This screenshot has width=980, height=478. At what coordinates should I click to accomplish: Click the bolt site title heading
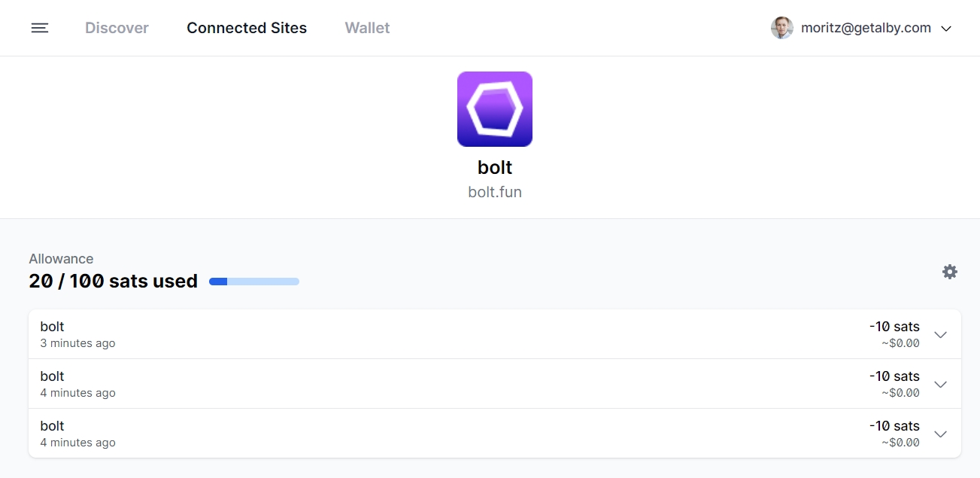coord(495,166)
